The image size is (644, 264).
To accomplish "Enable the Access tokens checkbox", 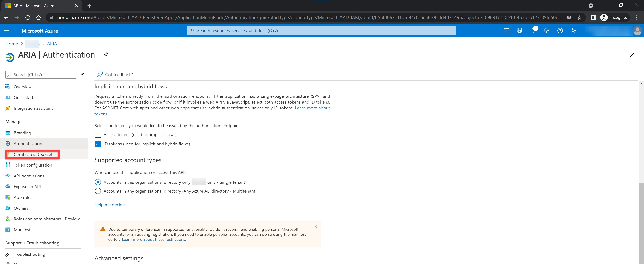I will [98, 135].
